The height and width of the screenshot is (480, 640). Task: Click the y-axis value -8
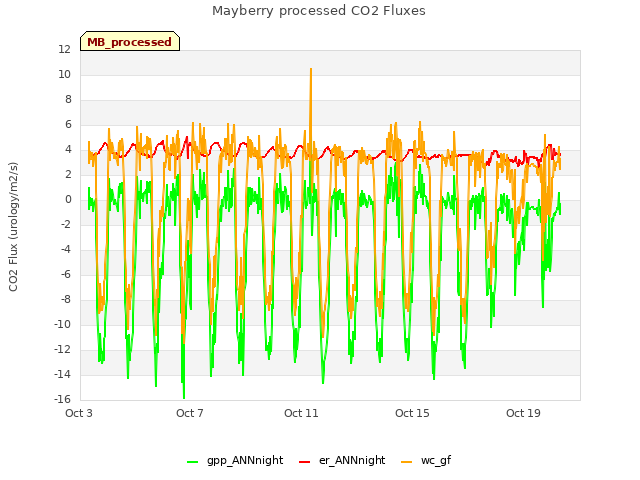64,299
